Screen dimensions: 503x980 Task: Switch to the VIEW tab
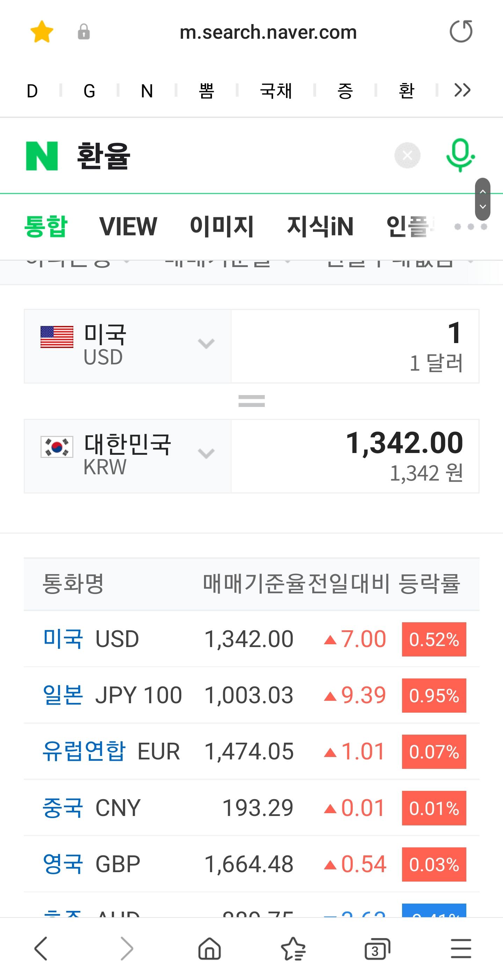point(128,227)
